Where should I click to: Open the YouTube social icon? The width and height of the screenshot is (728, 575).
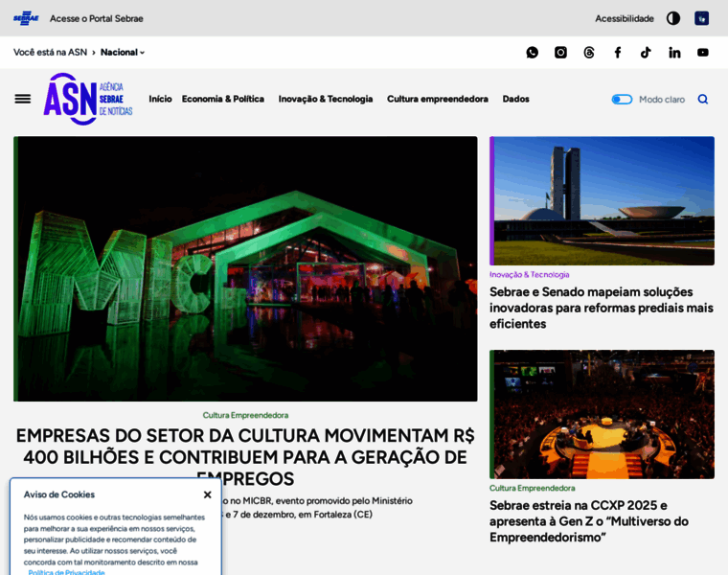703,53
